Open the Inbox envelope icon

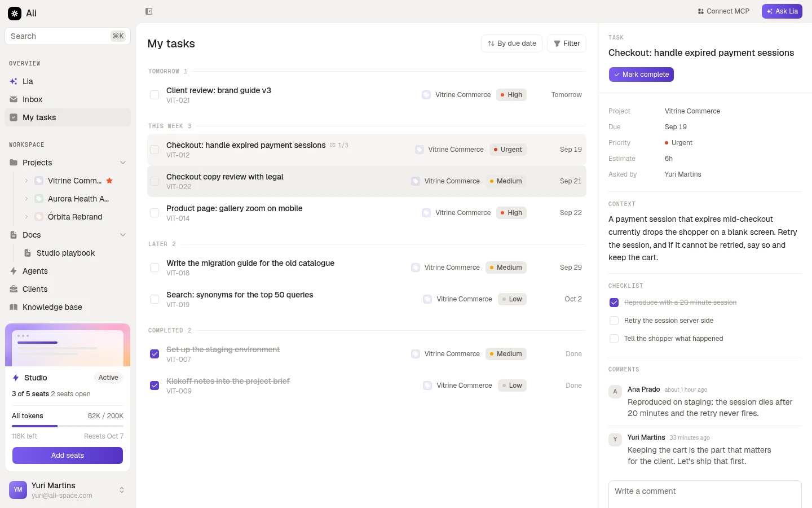tap(14, 99)
